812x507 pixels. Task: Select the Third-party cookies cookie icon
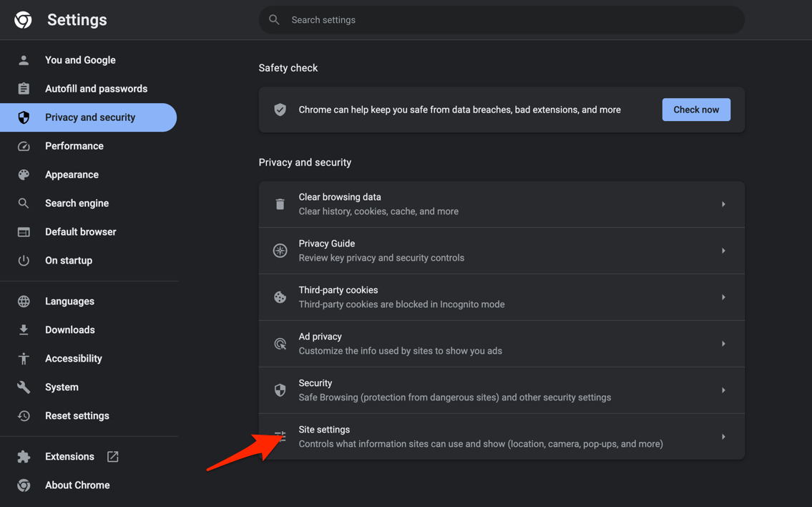tap(280, 296)
